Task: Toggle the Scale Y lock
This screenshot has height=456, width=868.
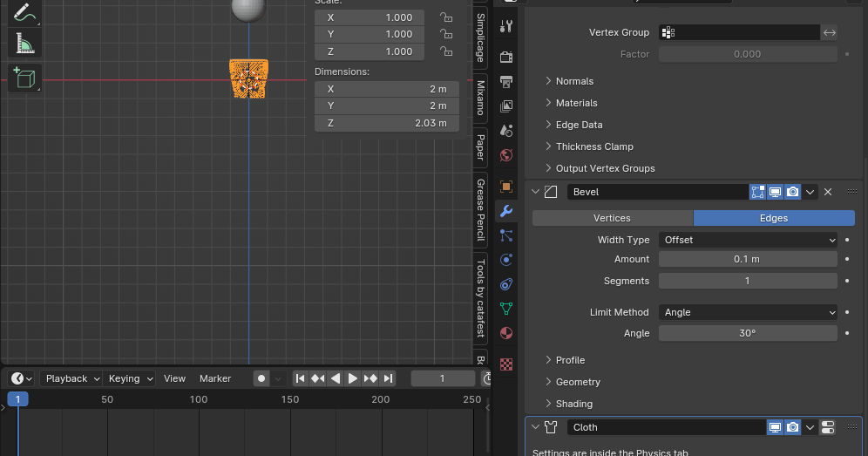Action: (446, 34)
